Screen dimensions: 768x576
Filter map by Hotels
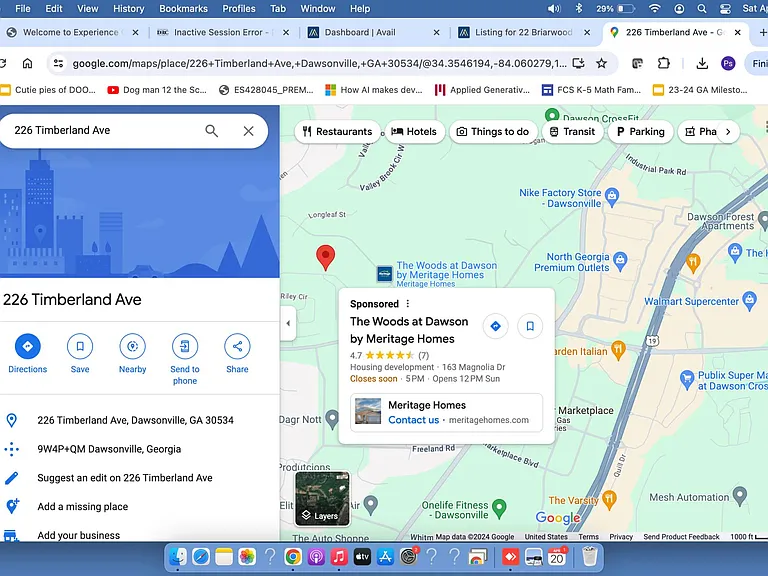coord(414,131)
